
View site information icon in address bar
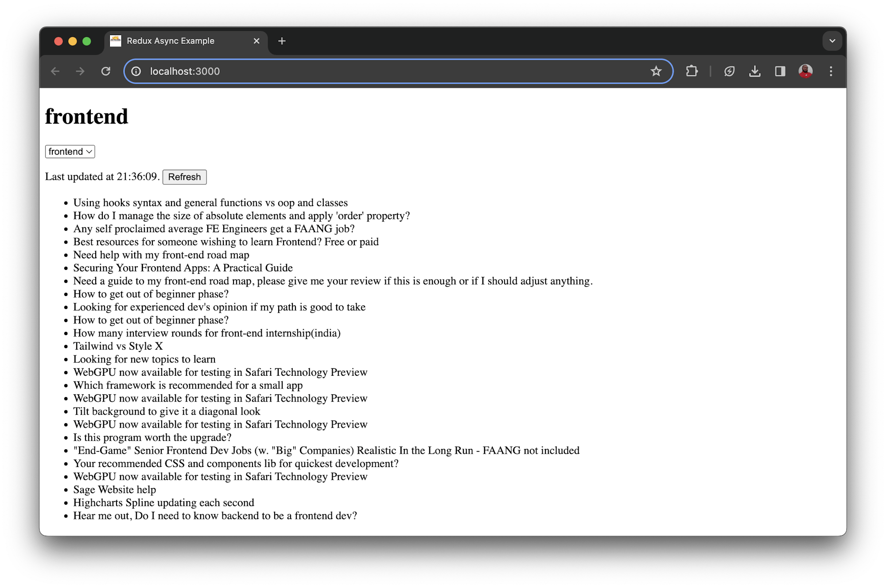136,71
